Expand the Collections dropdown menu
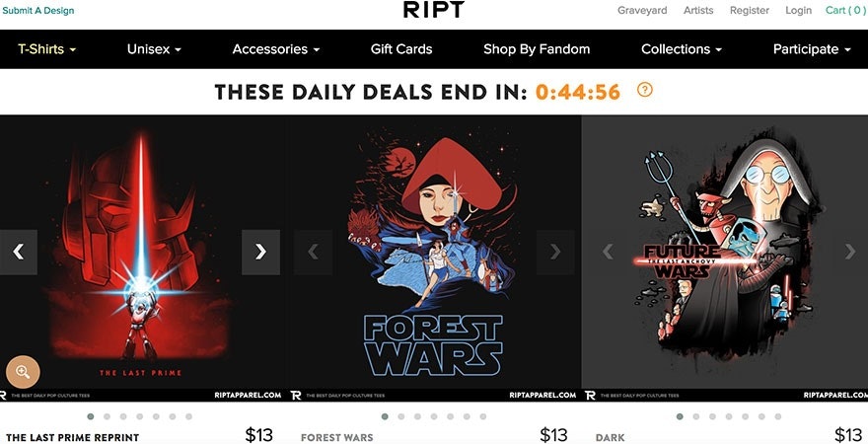This screenshot has width=868, height=444. (x=682, y=49)
